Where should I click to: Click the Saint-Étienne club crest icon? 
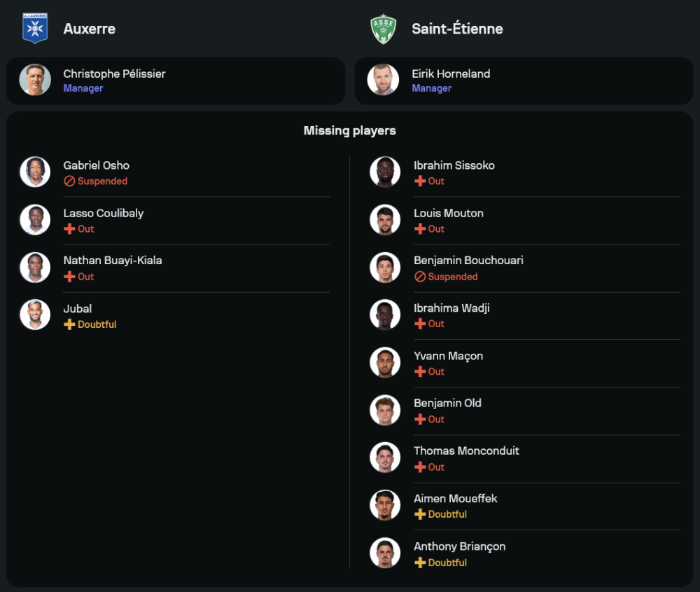click(x=384, y=29)
